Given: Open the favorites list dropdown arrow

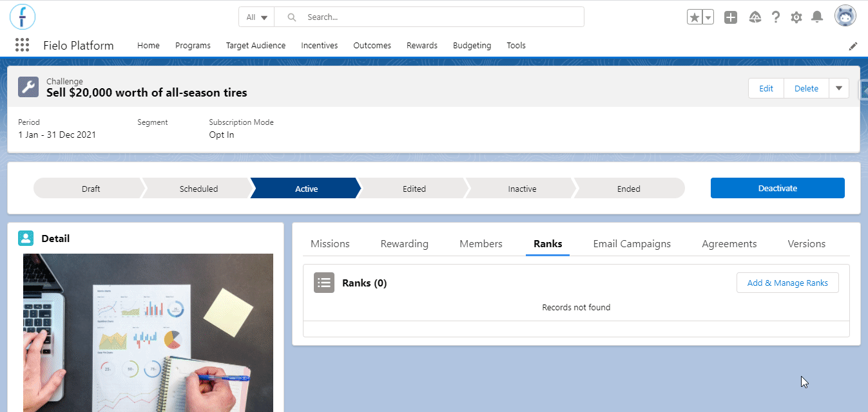Looking at the screenshot, I should (x=708, y=17).
